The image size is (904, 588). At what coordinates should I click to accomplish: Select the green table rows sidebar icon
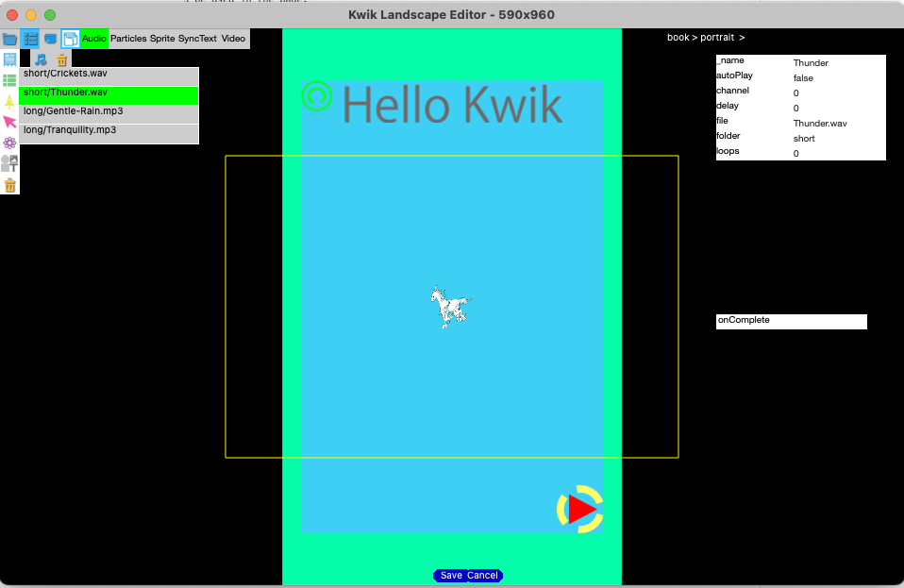pos(9,80)
